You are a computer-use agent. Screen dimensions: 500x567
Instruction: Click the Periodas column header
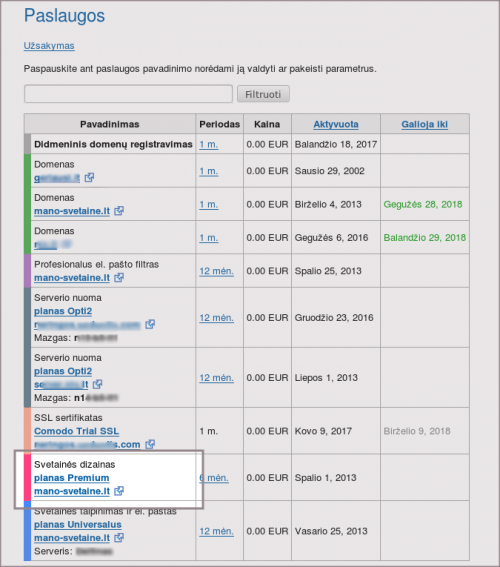click(219, 124)
